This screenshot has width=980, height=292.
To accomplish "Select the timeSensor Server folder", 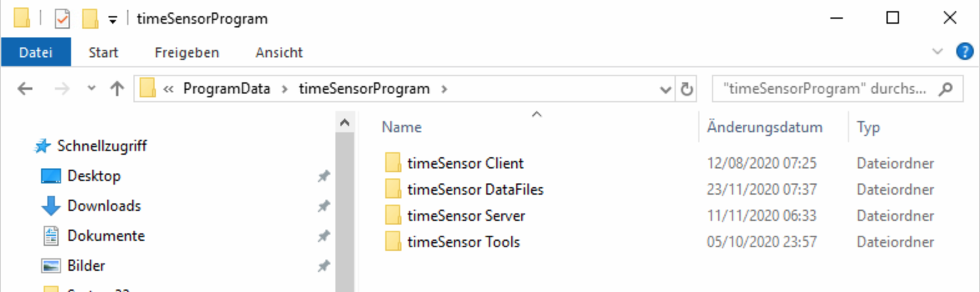I will 466,216.
